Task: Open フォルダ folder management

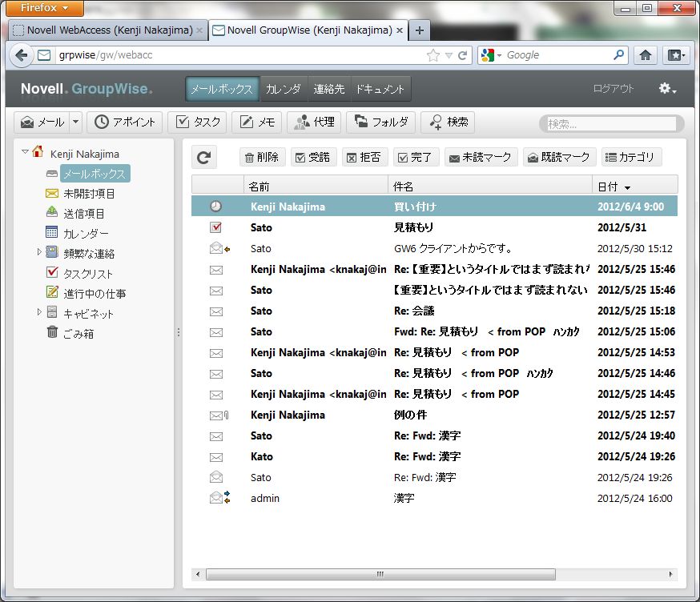Action: (380, 122)
